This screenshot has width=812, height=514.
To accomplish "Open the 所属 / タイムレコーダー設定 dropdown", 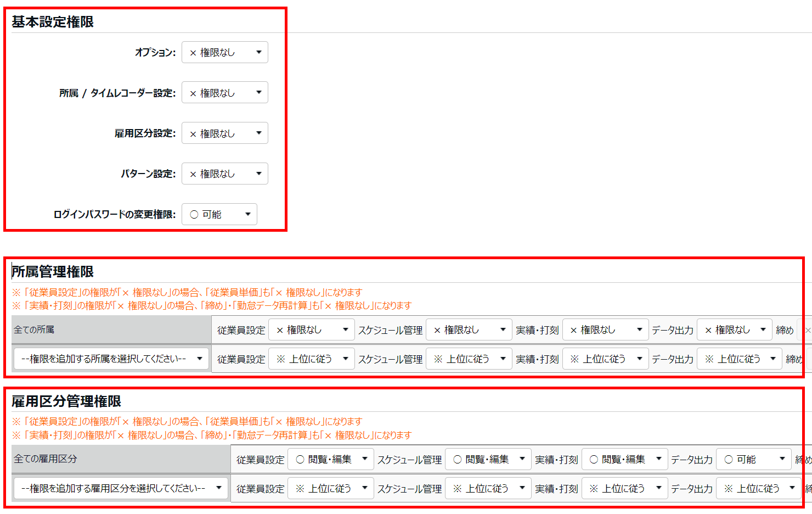I will (224, 93).
